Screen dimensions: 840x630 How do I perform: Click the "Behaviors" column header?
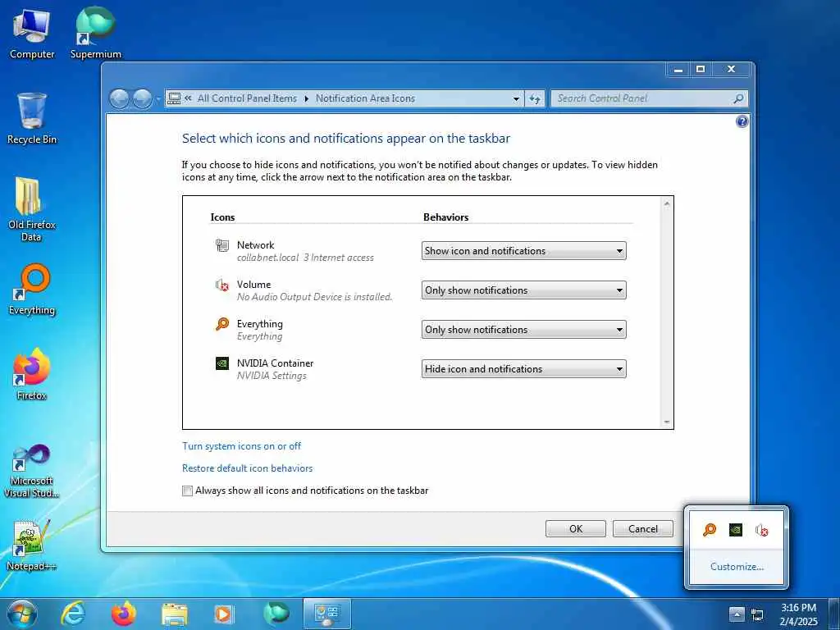click(445, 217)
